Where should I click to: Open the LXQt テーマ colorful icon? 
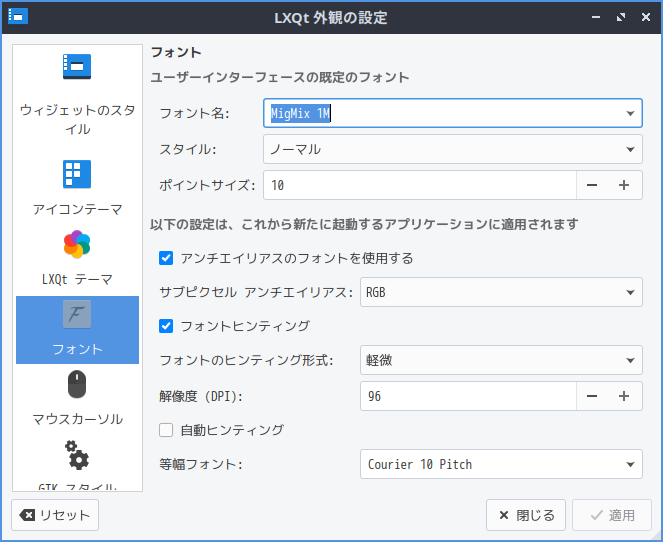click(x=77, y=244)
